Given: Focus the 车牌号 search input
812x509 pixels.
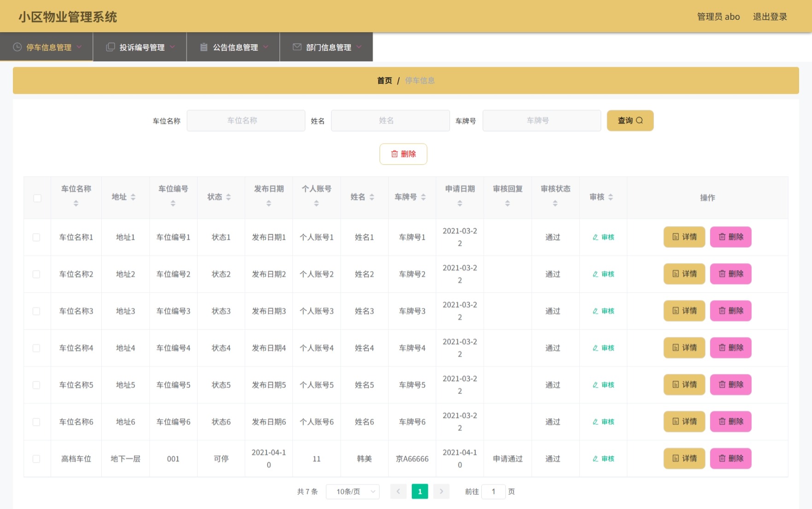Looking at the screenshot, I should [x=542, y=121].
